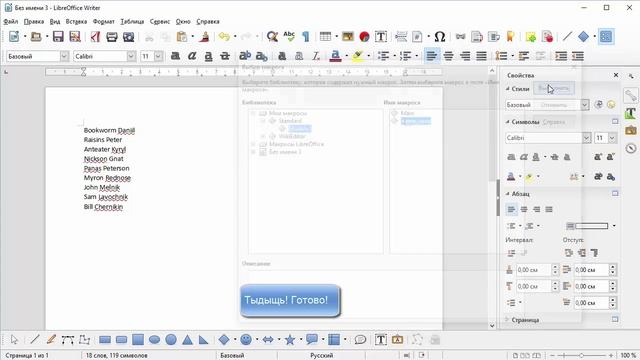Expand the Страница section in sidebar
This screenshot has height=360, width=640.
coord(508,320)
